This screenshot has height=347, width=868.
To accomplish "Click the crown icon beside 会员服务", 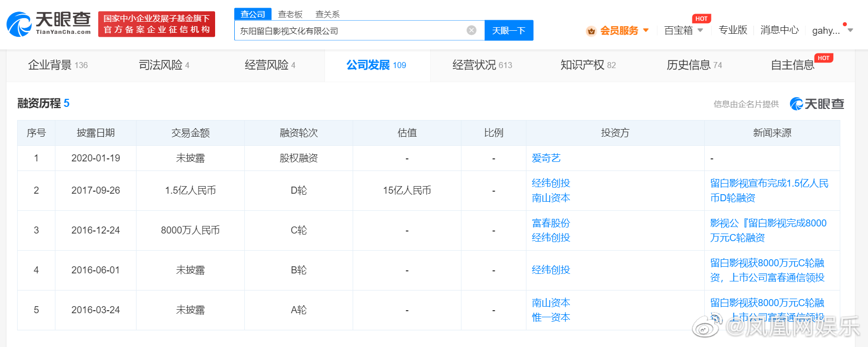I will pos(591,31).
